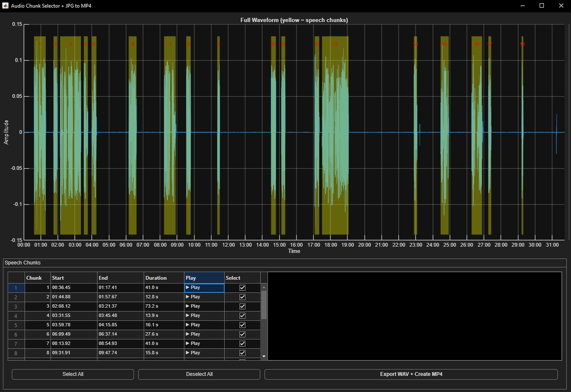The image size is (571, 392).
Task: Uncheck Select box for chunk 6
Action: pyautogui.click(x=243, y=334)
